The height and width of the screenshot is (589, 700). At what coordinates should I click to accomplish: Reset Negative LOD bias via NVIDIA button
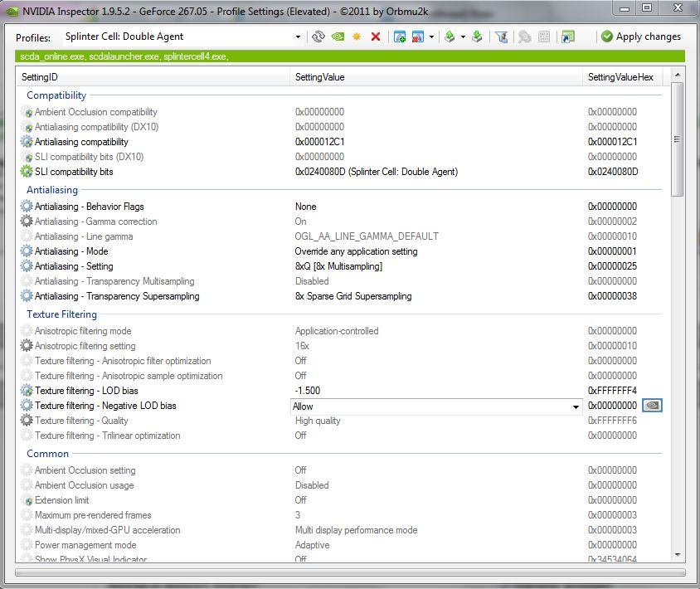(x=652, y=406)
